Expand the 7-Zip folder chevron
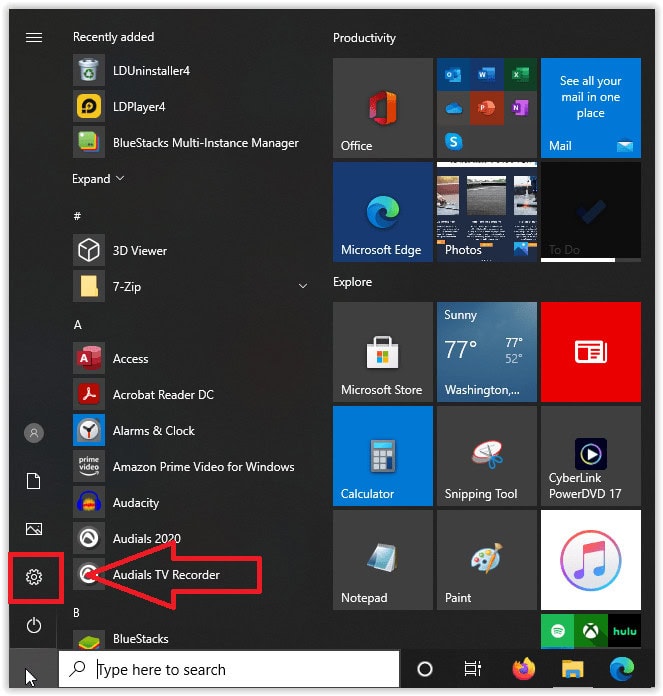The image size is (663, 696). 303,287
